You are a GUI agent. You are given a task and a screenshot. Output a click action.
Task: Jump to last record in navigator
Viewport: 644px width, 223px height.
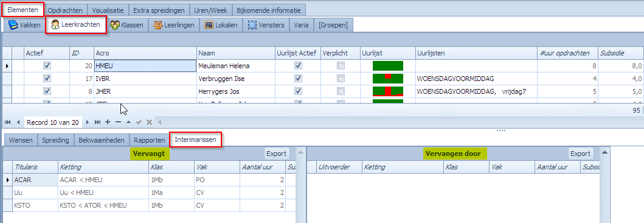coord(97,122)
